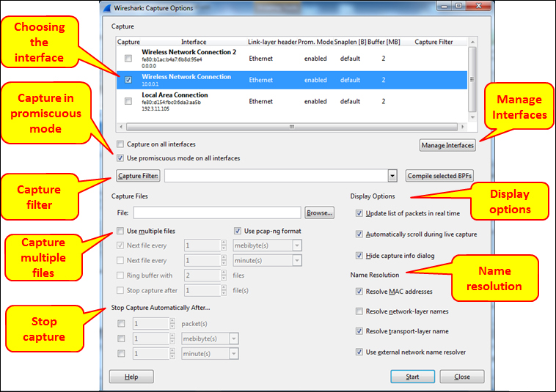Click the Browse... button
Viewport: 556px width, 392px height.
320,212
